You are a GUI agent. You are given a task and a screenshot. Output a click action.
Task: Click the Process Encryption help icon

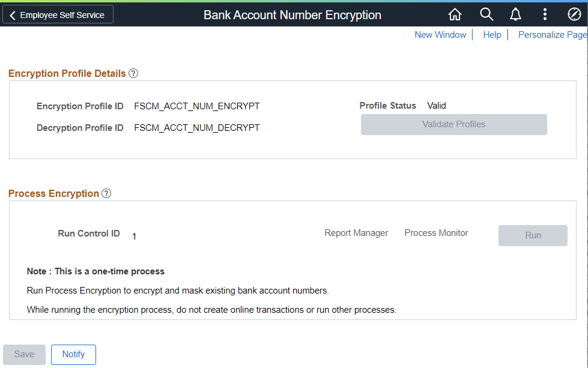coord(106,193)
